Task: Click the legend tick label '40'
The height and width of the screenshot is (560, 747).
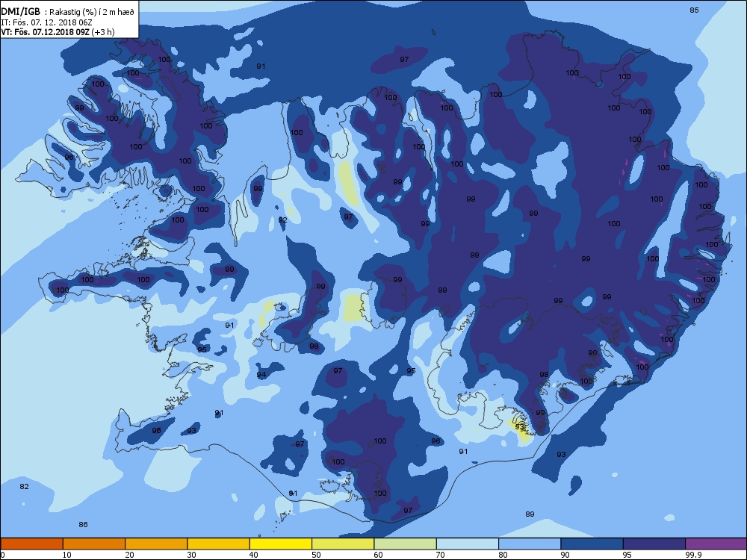Action: point(254,554)
